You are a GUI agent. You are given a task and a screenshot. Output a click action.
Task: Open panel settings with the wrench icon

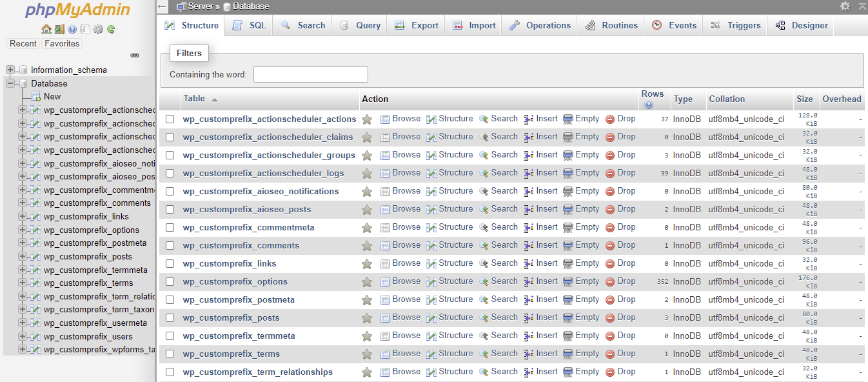(x=98, y=29)
